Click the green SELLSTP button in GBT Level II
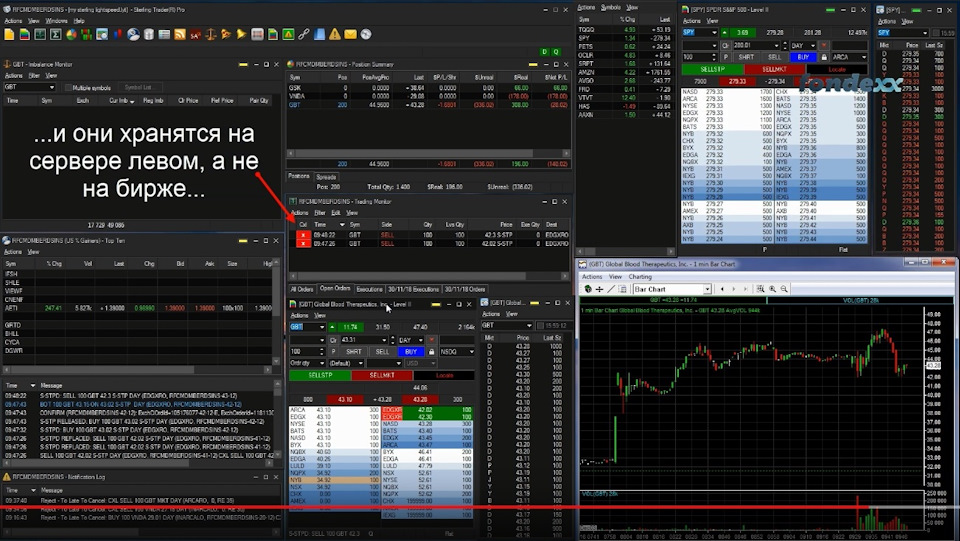Image resolution: width=960 pixels, height=541 pixels. [x=320, y=375]
